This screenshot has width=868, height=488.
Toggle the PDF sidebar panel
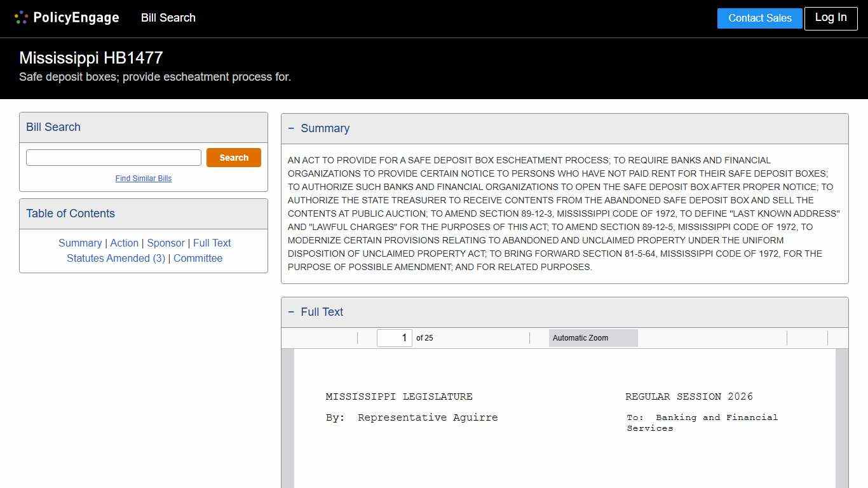[294, 337]
